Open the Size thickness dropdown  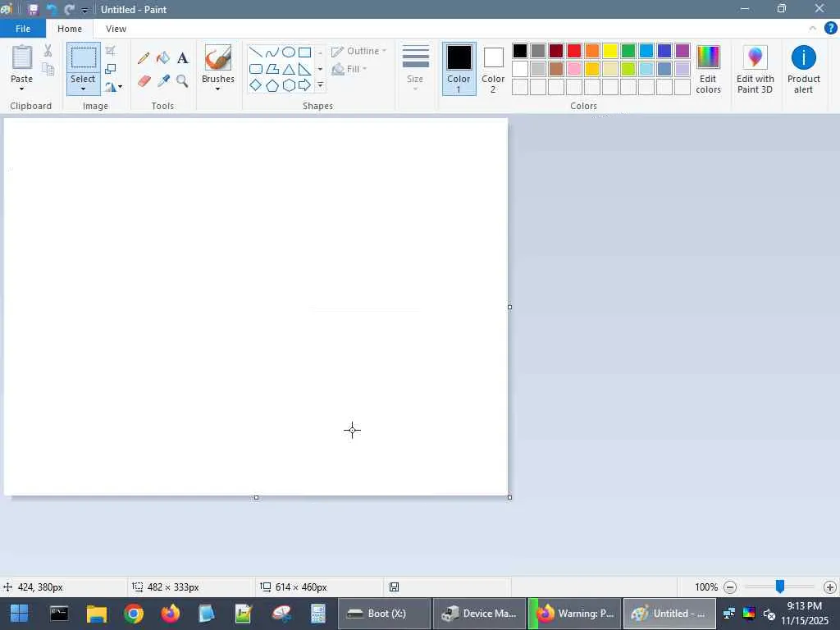[x=415, y=69]
